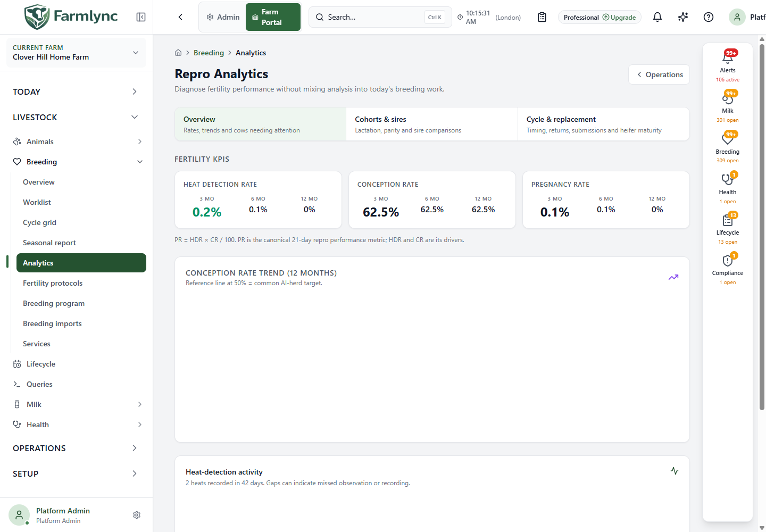
Task: Select Analytics in the sidebar
Action: [x=81, y=263]
